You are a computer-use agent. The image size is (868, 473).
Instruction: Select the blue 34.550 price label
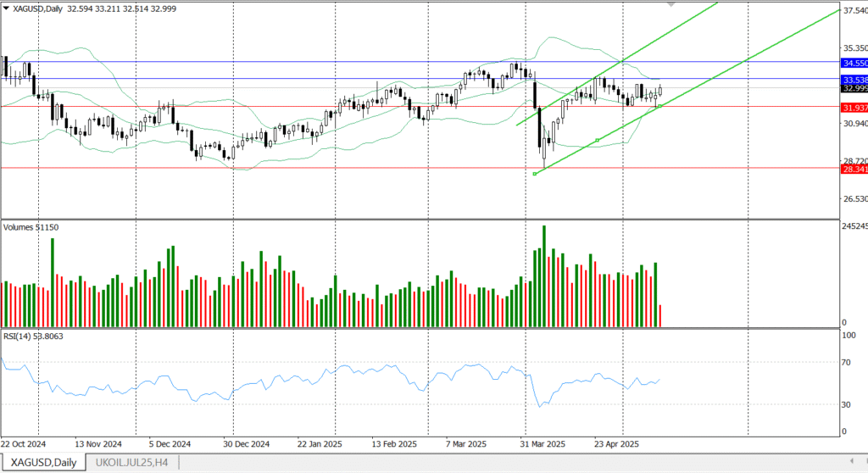click(854, 63)
